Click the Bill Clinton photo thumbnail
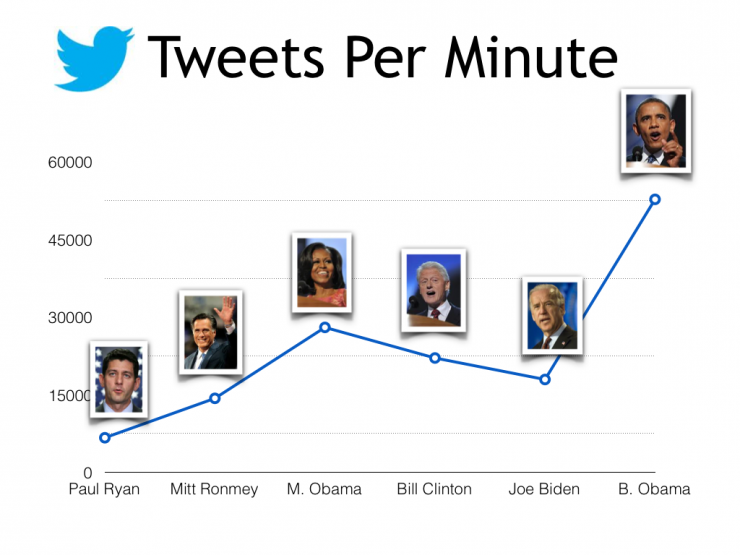740x555 pixels. click(433, 289)
